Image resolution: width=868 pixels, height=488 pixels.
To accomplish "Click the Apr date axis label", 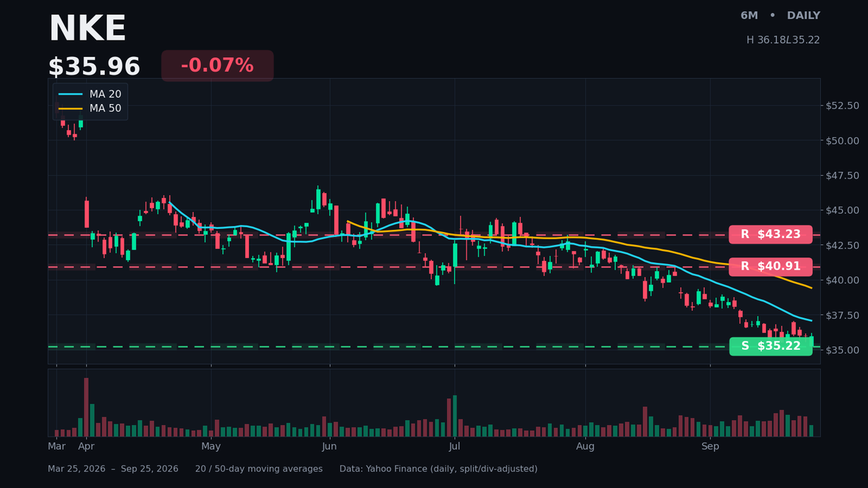I will pos(86,447).
